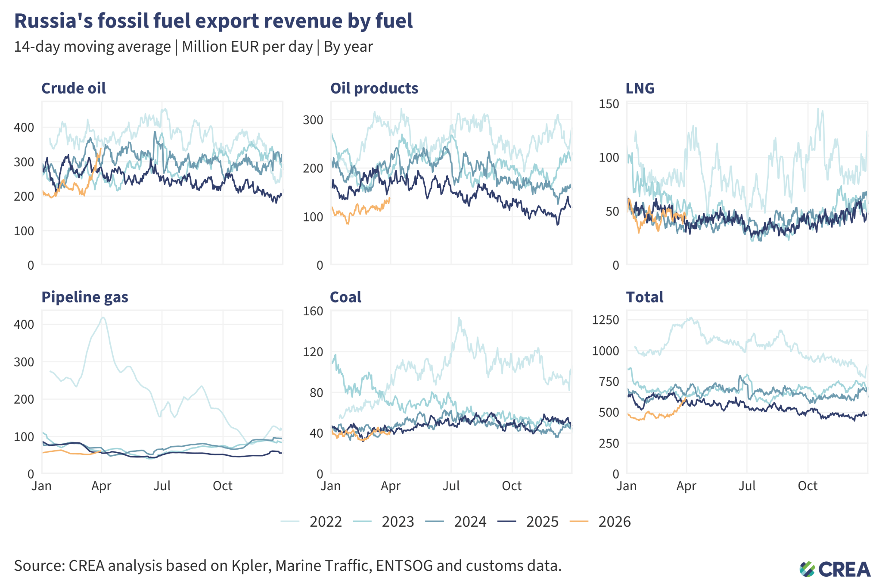Select the Coal chart title
The height and width of the screenshot is (588, 882).
345,296
